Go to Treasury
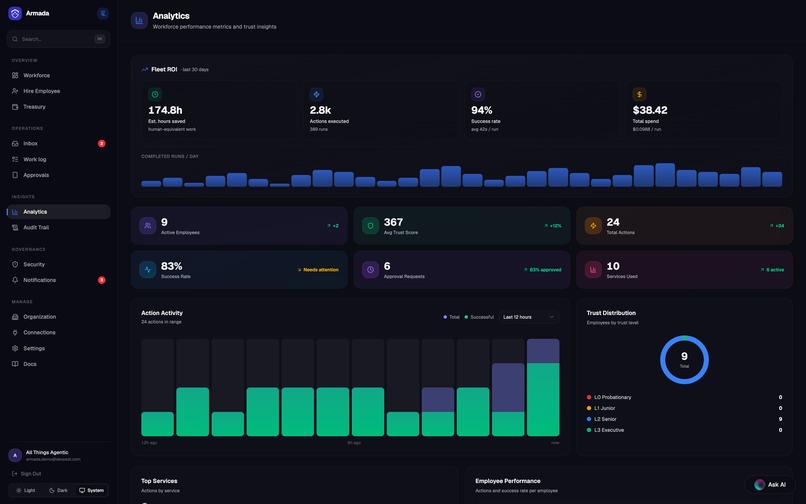This screenshot has height=504, width=806. (59, 107)
